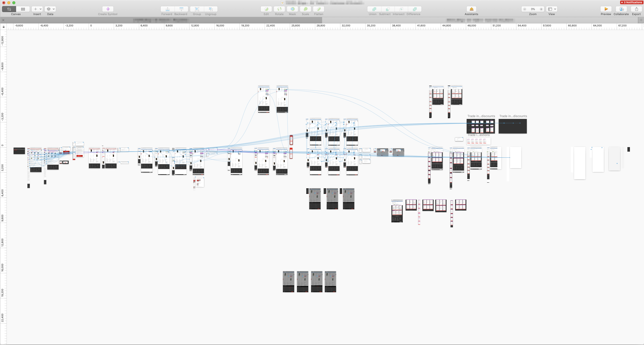This screenshot has height=345, width=644.
Task: Toggle the ruler lock icon
Action: tap(4, 27)
